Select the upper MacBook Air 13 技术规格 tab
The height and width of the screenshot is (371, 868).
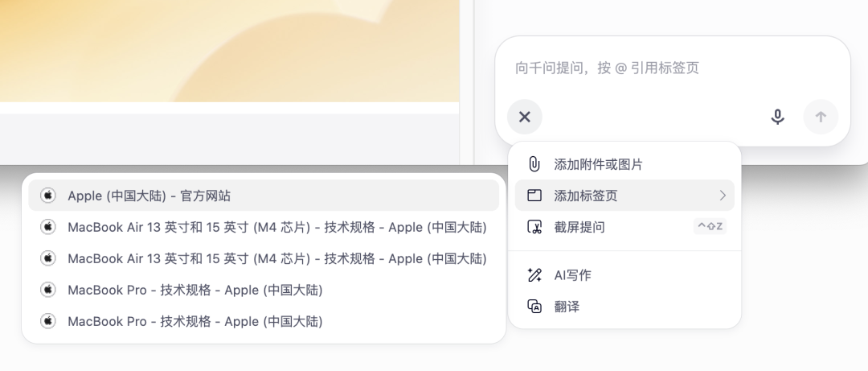pos(264,227)
